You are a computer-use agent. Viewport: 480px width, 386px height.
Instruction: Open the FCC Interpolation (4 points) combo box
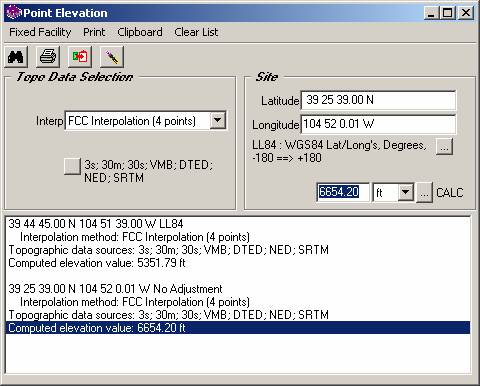click(145, 121)
